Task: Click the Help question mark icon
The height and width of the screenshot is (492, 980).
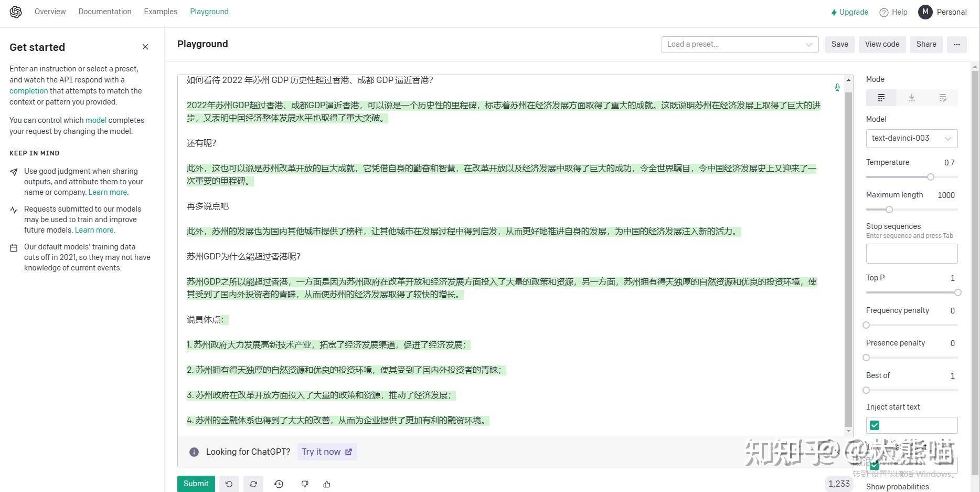Action: [884, 13]
